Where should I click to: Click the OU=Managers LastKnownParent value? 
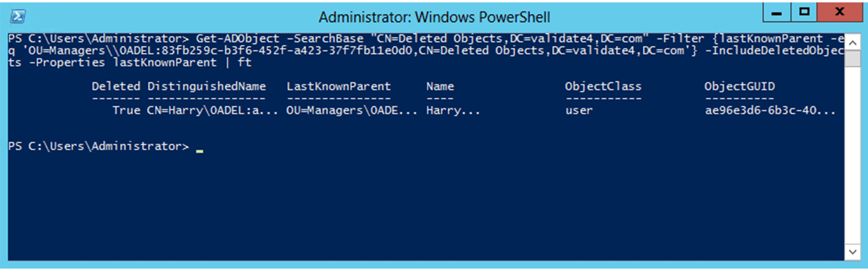pyautogui.click(x=352, y=110)
